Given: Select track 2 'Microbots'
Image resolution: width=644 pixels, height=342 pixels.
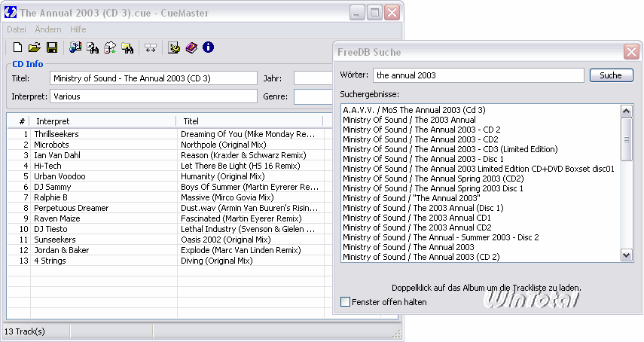Looking at the screenshot, I should click(x=51, y=145).
